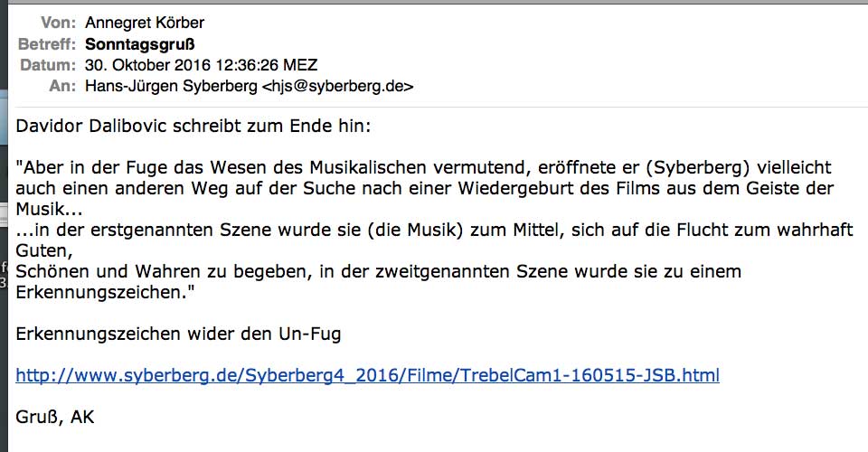The width and height of the screenshot is (868, 452).
Task: Click recipient name Hans-Jürgen Syberberg
Action: pyautogui.click(x=170, y=87)
